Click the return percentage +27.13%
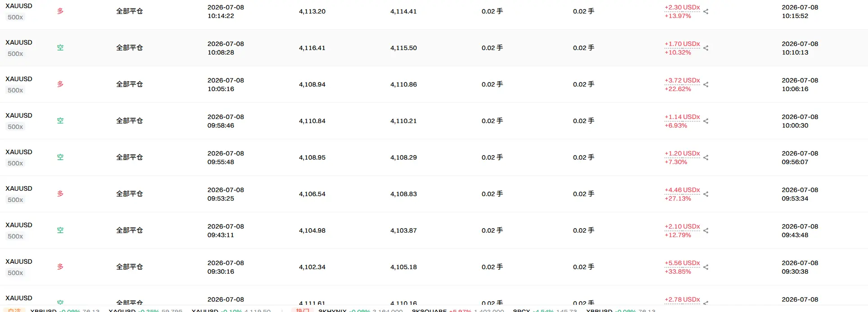 point(678,198)
